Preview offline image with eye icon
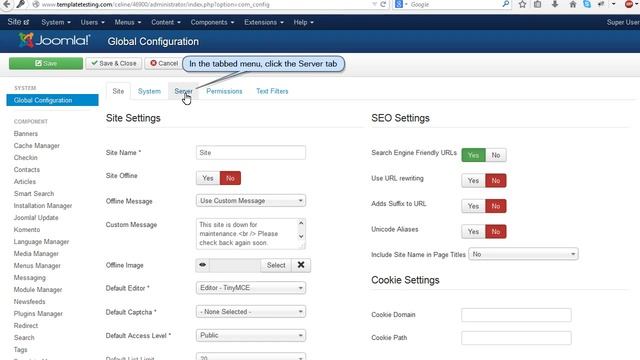The width and height of the screenshot is (640, 360). click(x=202, y=265)
